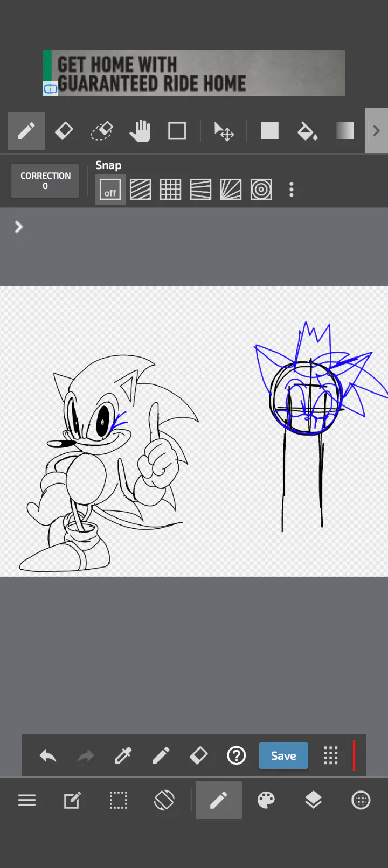Image resolution: width=388 pixels, height=868 pixels.
Task: Rotate the canvas view
Action: [164, 801]
